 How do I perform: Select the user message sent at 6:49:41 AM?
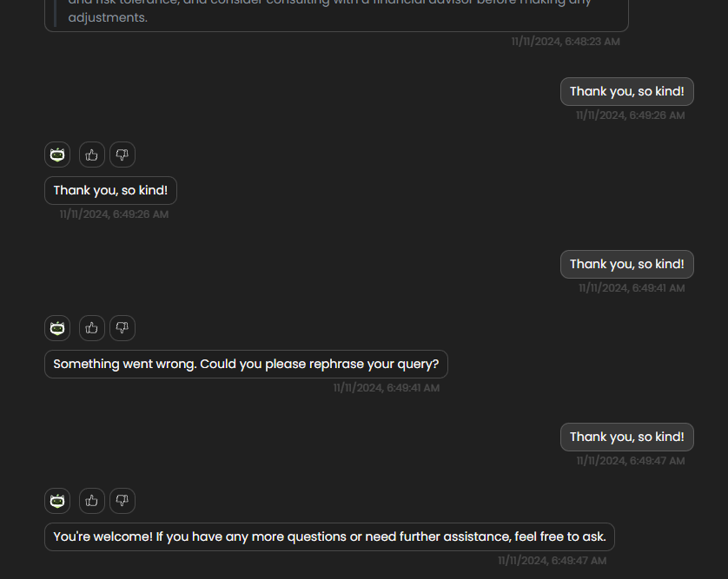pyautogui.click(x=626, y=264)
